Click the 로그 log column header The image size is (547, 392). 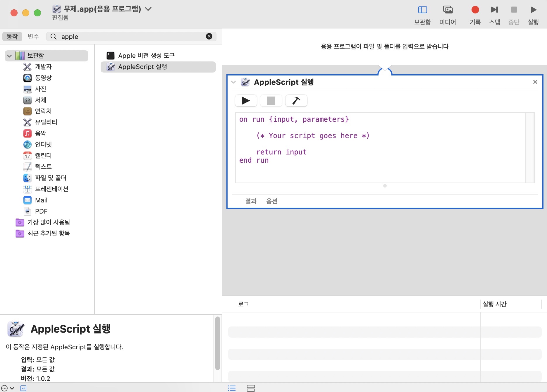click(243, 304)
